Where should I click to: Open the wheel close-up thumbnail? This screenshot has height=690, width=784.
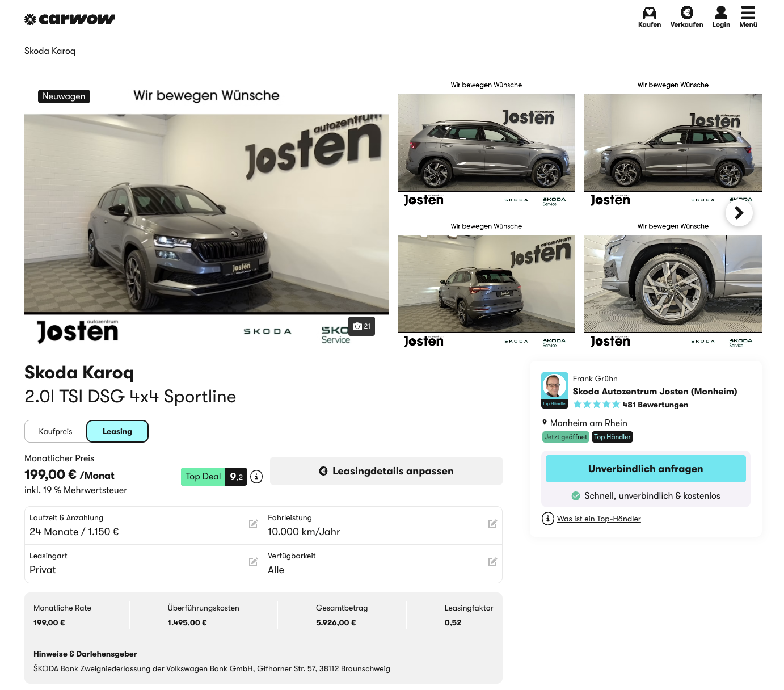[x=673, y=284]
